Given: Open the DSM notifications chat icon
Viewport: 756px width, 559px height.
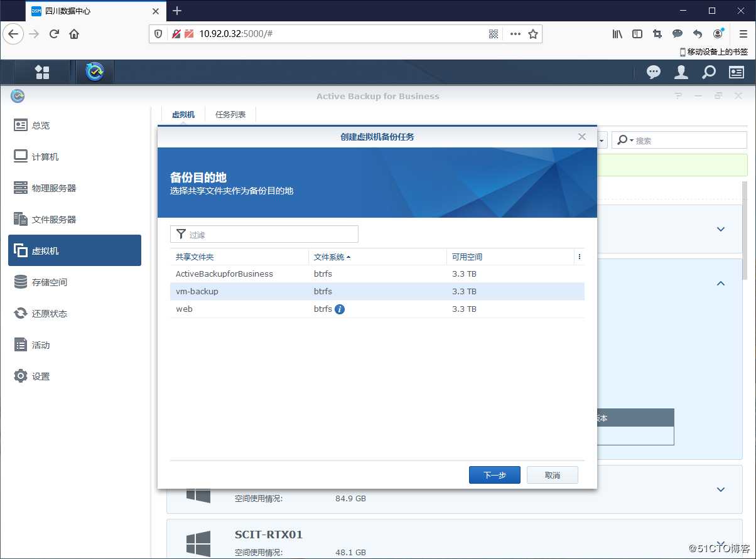Looking at the screenshot, I should 654,73.
